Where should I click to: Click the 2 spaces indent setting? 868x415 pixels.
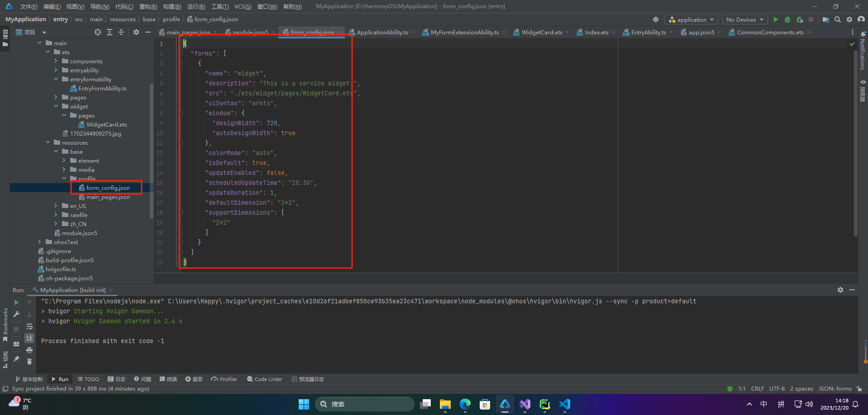(x=801, y=389)
